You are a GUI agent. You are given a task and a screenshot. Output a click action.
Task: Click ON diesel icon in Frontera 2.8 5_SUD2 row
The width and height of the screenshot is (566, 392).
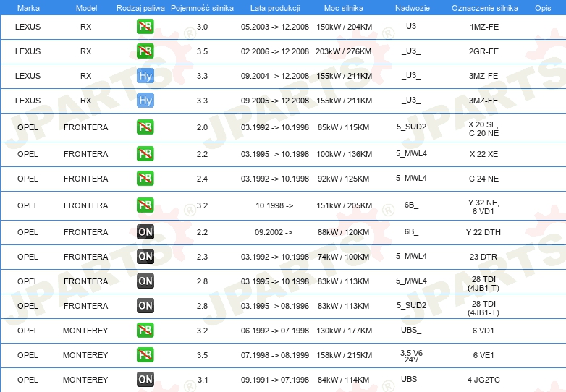(145, 305)
